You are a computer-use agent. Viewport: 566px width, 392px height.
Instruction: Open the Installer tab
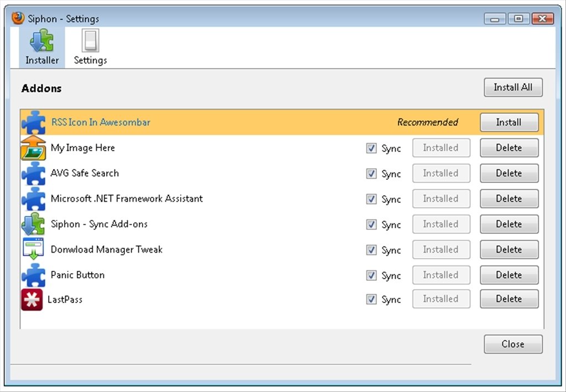point(42,48)
